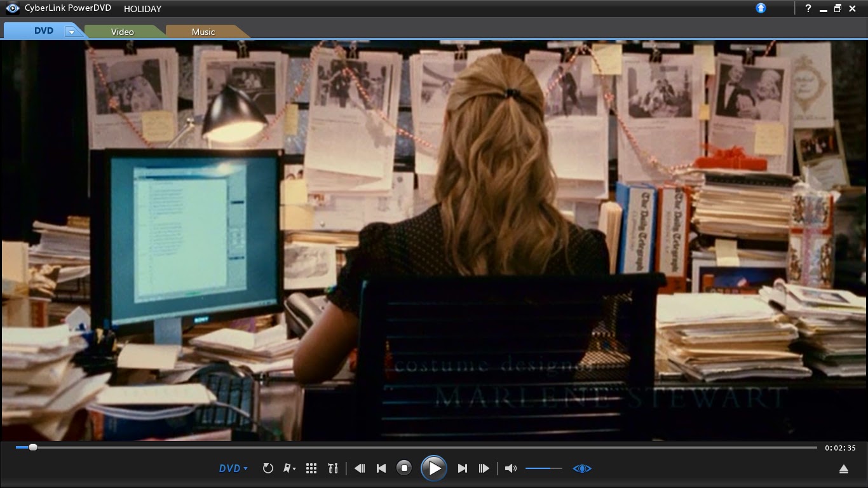Switch to the Video tab
The image size is (868, 488).
(x=122, y=32)
